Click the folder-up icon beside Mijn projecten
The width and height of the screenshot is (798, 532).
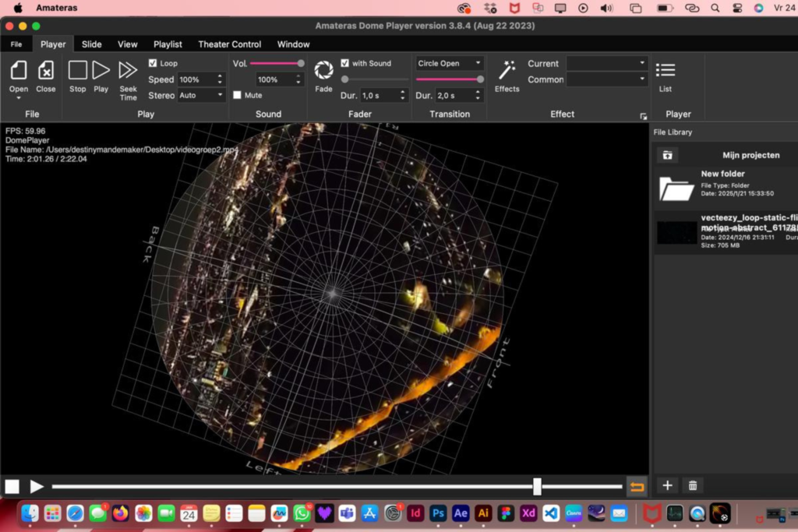667,155
